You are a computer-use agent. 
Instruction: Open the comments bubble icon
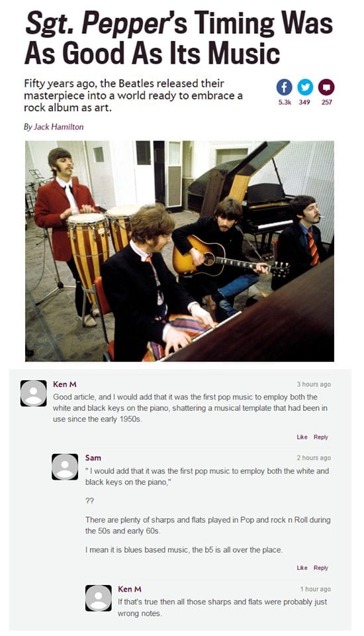coord(326,87)
